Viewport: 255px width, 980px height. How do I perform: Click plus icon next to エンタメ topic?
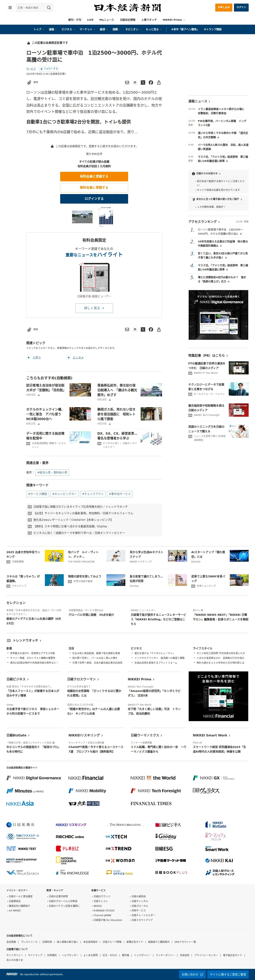coord(68,357)
